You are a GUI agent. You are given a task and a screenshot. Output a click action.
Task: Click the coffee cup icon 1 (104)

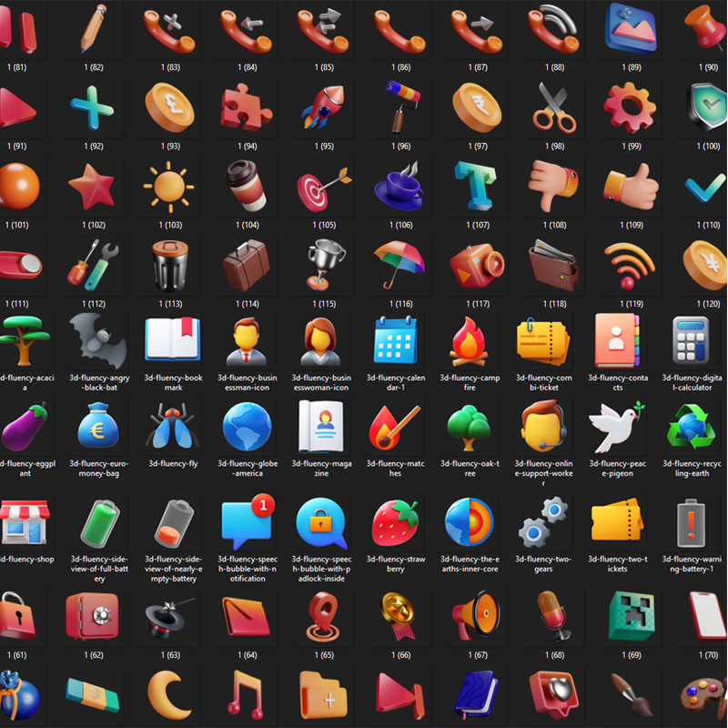[246, 186]
